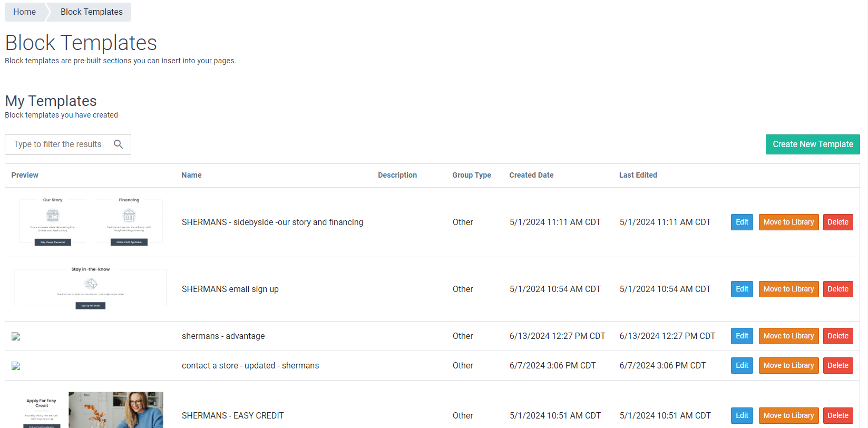
Task: Click broken image icon for contact a store row
Action: tap(16, 366)
